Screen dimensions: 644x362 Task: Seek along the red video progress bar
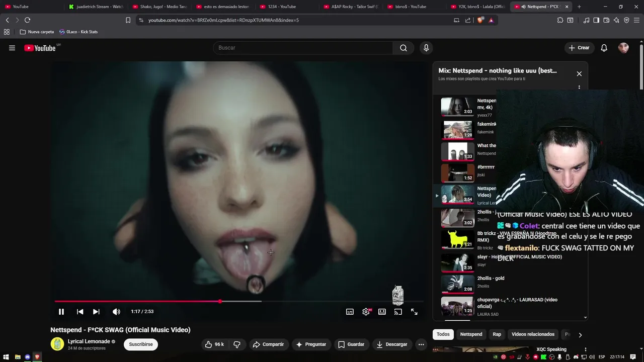(x=238, y=301)
